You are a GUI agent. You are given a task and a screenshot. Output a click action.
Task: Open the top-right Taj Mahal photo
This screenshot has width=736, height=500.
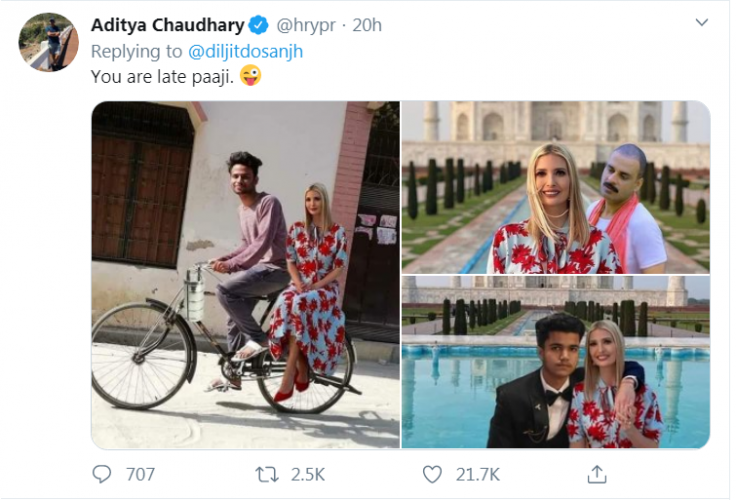[x=556, y=187]
